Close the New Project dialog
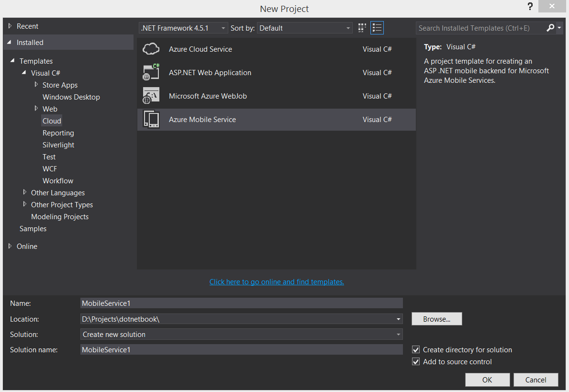This screenshot has height=392, width=569. coord(552,6)
